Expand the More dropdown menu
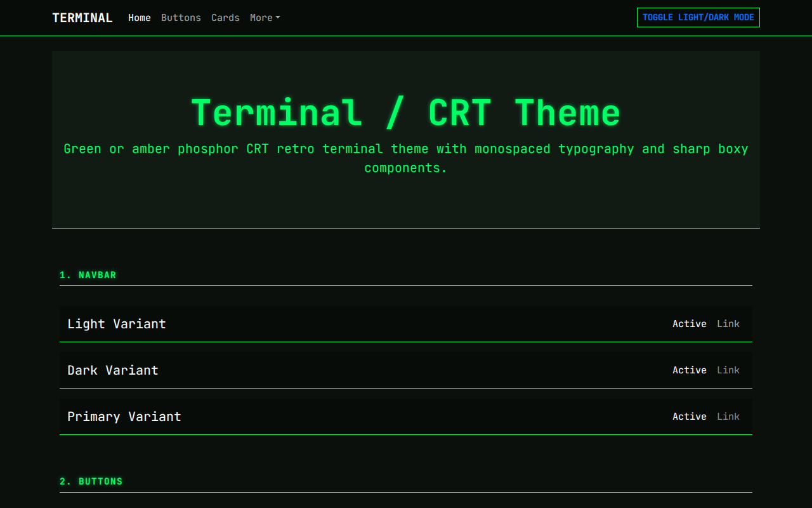Image resolution: width=812 pixels, height=508 pixels. pos(265,18)
